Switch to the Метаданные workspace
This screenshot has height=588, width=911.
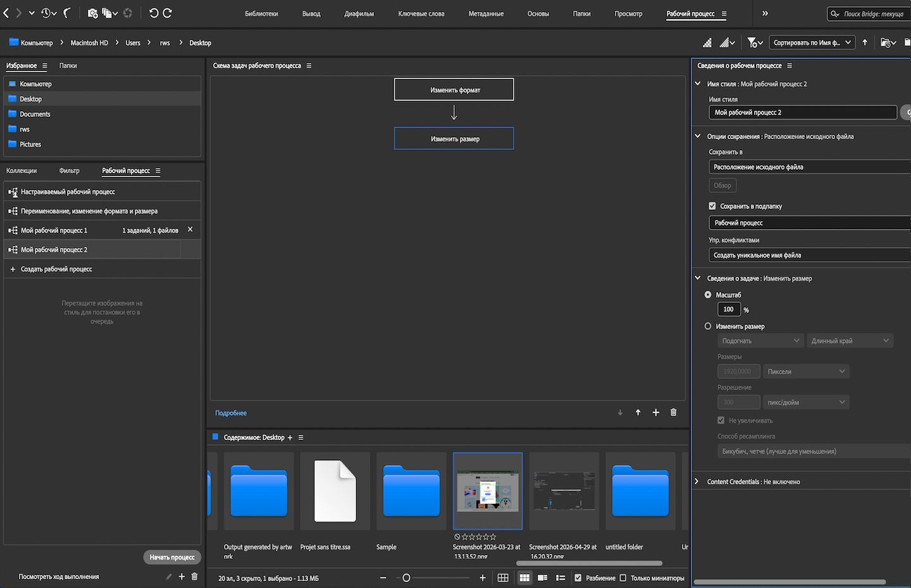[486, 13]
